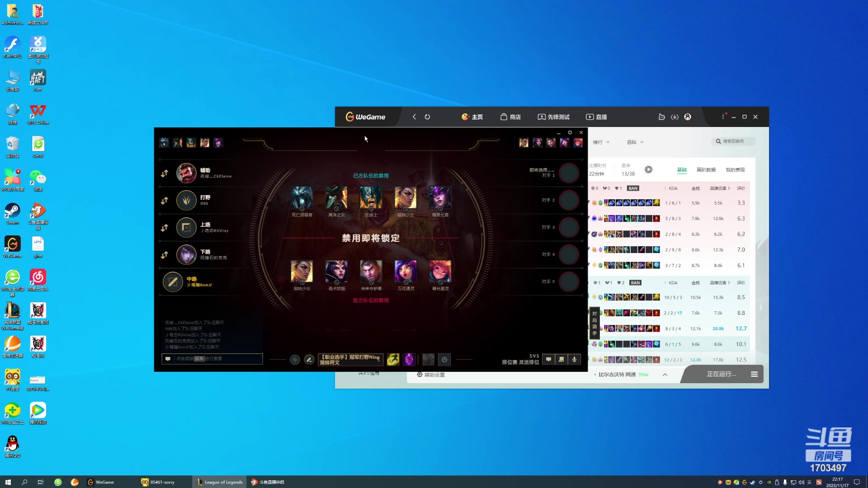Toggle BAN status for first entry in stats

pyautogui.click(x=634, y=188)
